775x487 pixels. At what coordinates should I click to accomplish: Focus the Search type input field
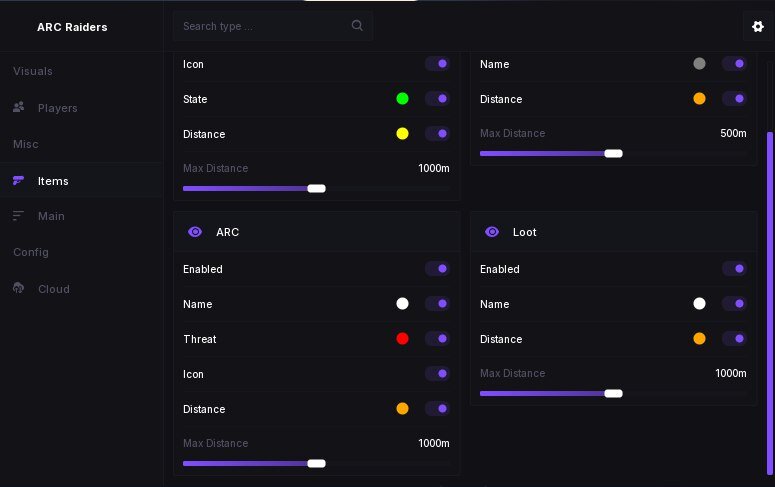point(273,26)
